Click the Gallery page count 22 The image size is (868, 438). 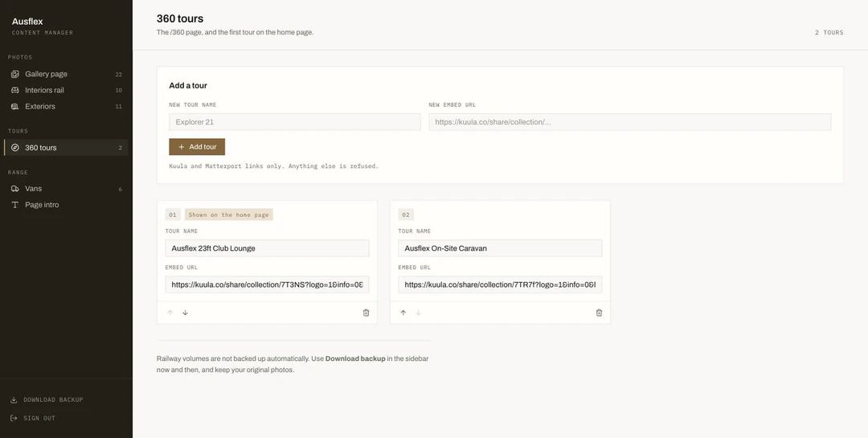pos(118,74)
